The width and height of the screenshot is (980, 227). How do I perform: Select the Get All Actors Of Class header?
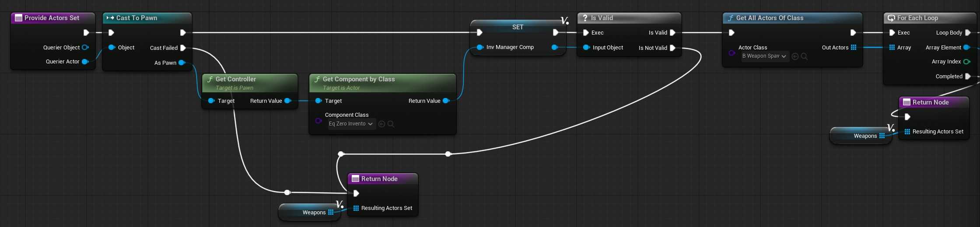coord(770,18)
